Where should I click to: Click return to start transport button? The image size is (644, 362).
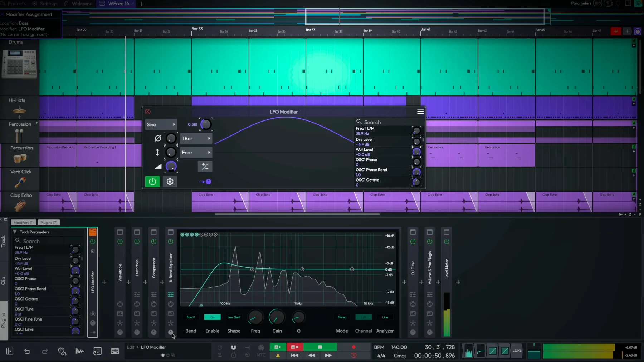pyautogui.click(x=295, y=355)
